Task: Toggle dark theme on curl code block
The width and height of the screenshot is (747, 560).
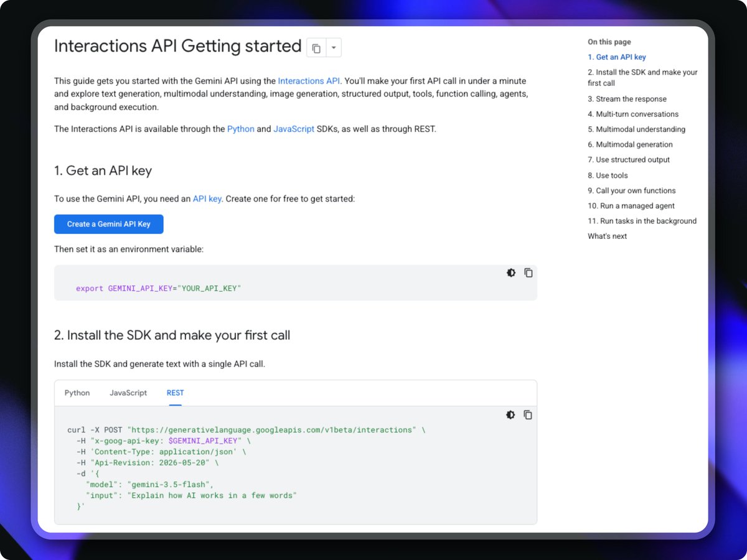Action: click(510, 415)
